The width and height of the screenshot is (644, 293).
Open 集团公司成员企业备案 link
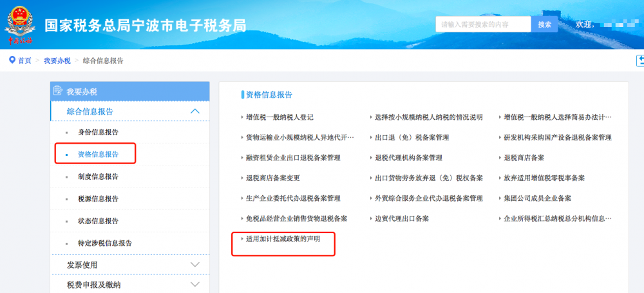coord(537,198)
